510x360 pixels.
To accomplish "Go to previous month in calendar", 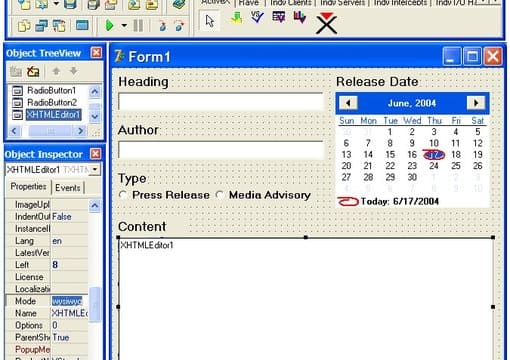I will point(348,103).
